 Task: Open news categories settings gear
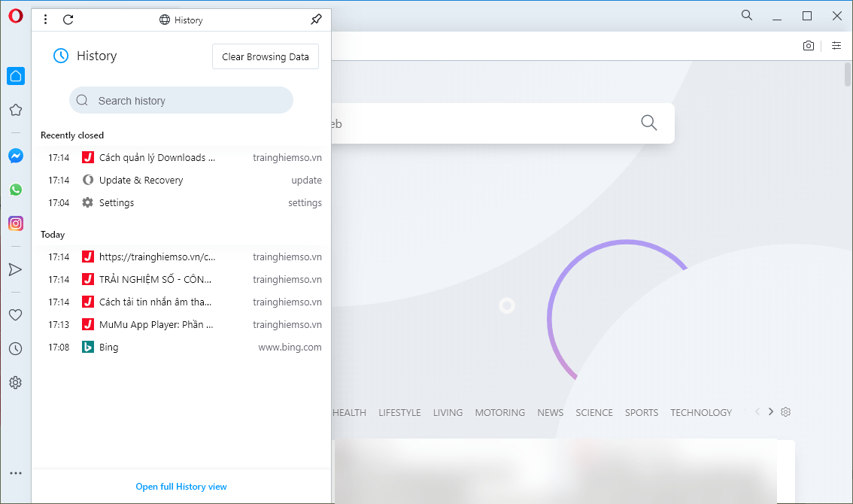click(x=785, y=412)
